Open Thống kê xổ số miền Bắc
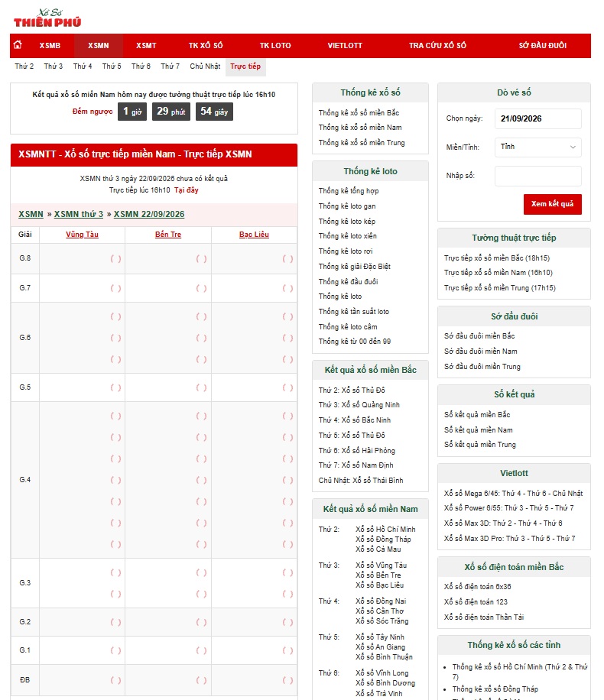The image size is (604, 700). [359, 113]
